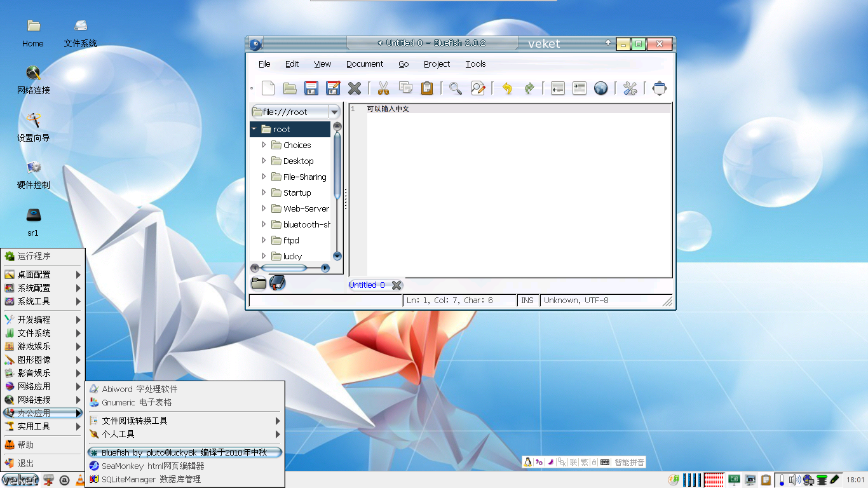Open Find with the magnifier icon
This screenshot has width=868, height=488.
[x=456, y=88]
